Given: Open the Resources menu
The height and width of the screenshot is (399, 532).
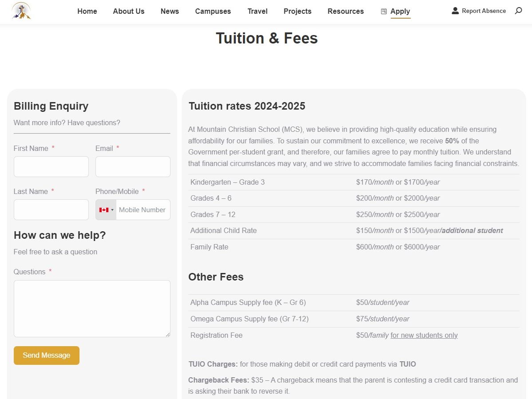Looking at the screenshot, I should [x=345, y=11].
